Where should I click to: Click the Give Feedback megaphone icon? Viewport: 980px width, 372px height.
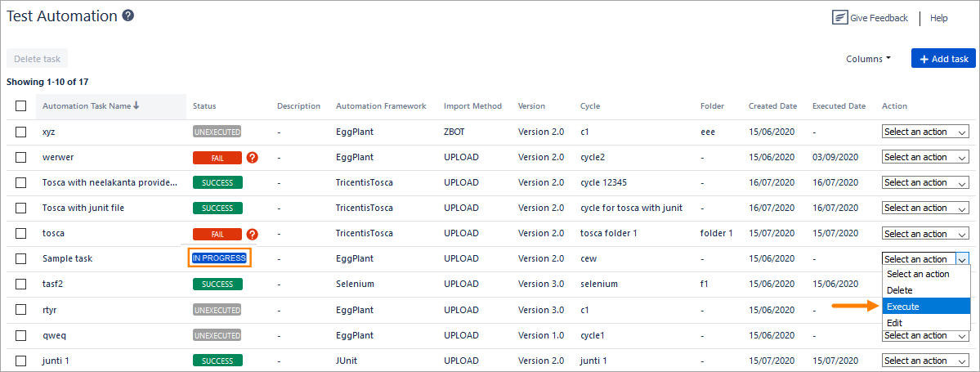coord(839,18)
